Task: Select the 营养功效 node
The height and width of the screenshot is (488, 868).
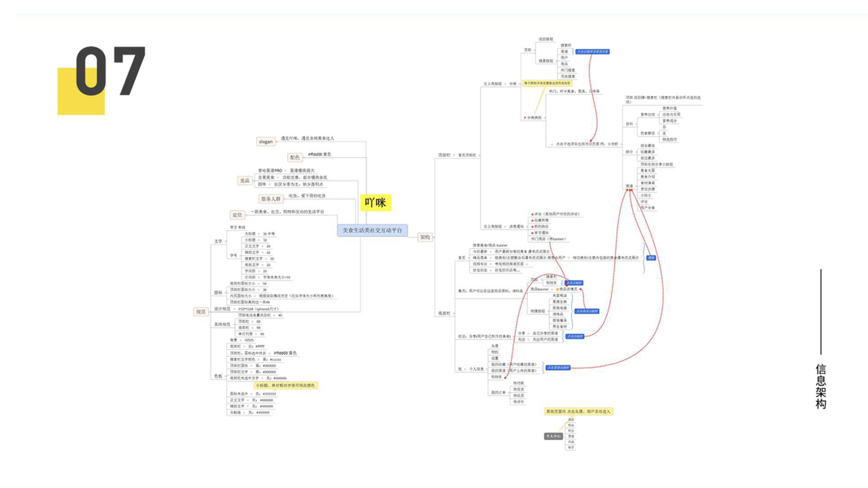Action: pos(648,115)
